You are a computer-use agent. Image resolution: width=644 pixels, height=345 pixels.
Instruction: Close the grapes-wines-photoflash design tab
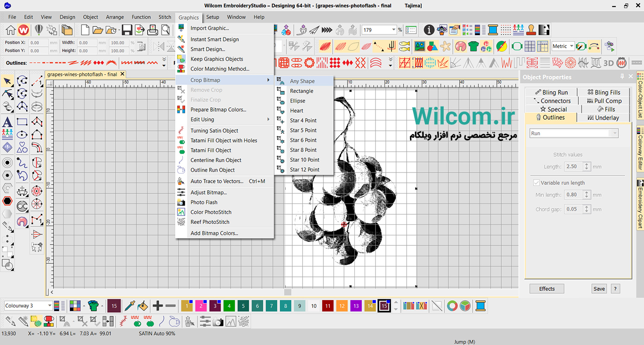click(122, 74)
